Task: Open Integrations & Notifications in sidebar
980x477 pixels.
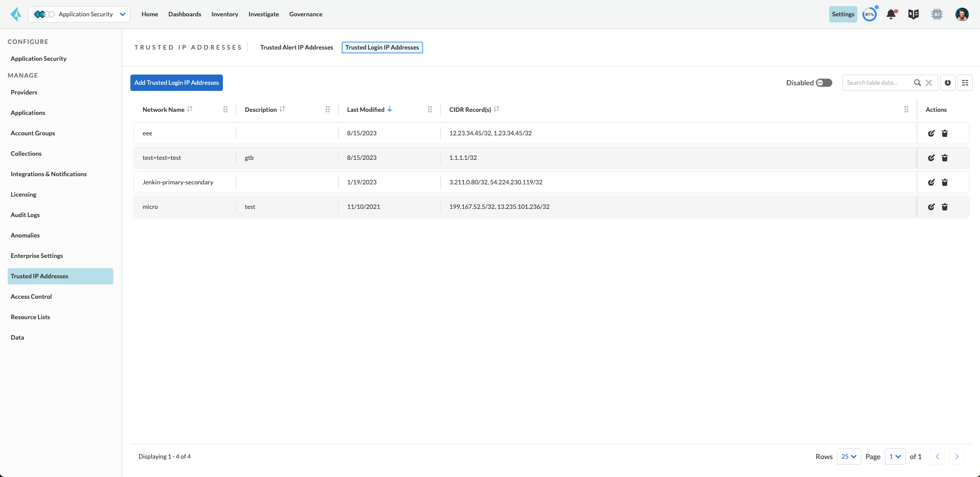Action: pos(60,174)
